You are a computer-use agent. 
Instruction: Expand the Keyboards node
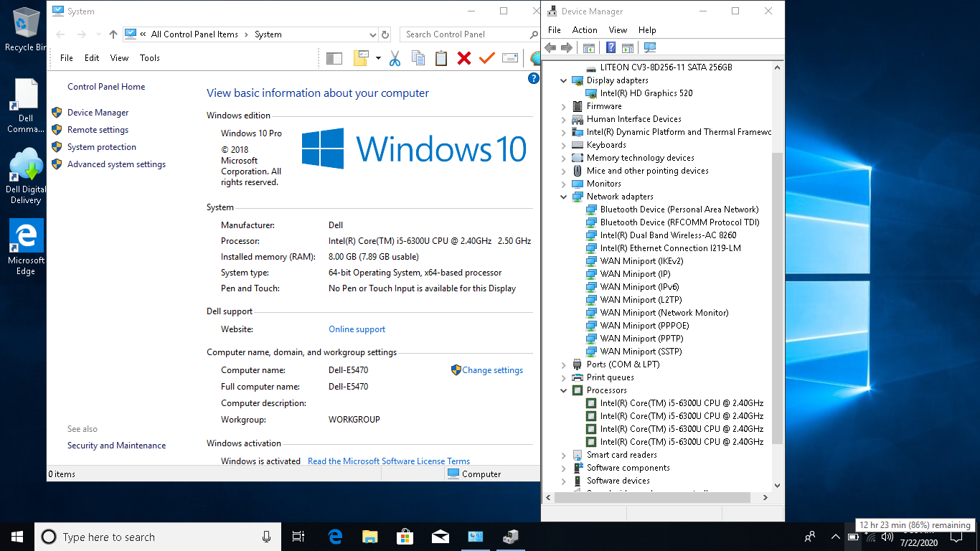564,145
